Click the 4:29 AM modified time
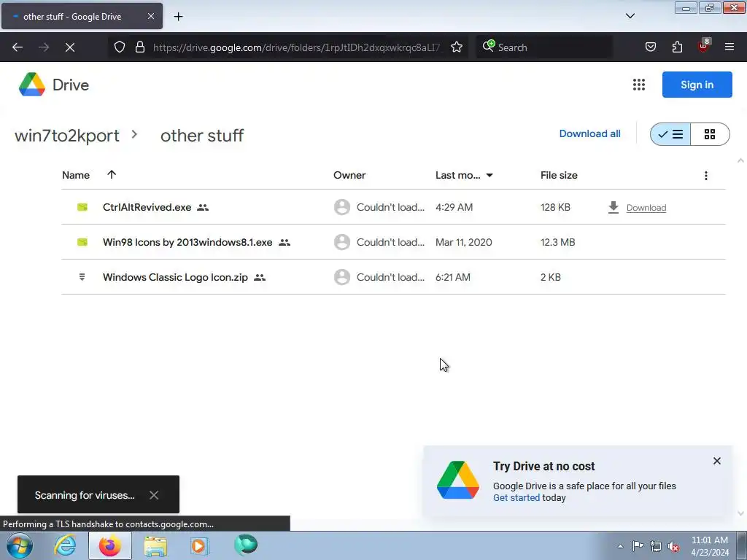The height and width of the screenshot is (560, 747). [454, 207]
